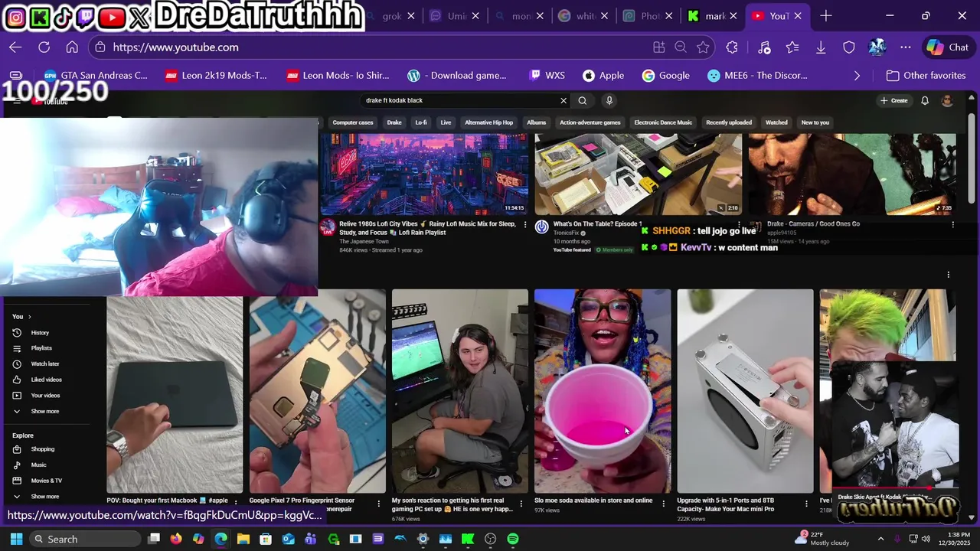Select the Watched filter chip
The width and height of the screenshot is (980, 551).
(776, 122)
